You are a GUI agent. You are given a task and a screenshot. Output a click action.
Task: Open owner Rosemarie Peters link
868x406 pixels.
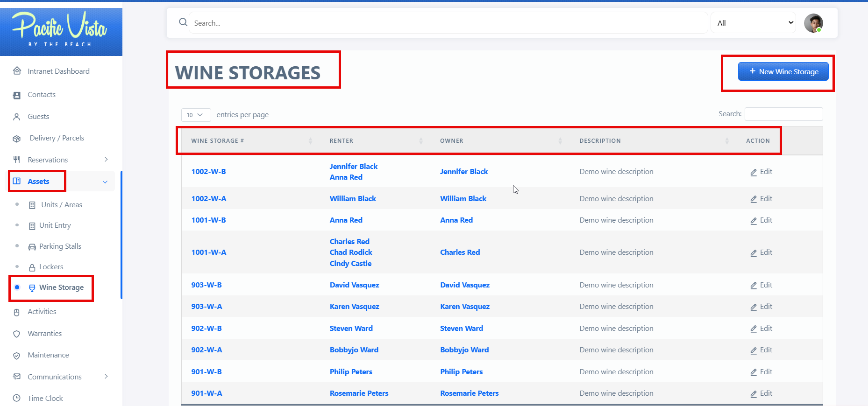(x=470, y=393)
